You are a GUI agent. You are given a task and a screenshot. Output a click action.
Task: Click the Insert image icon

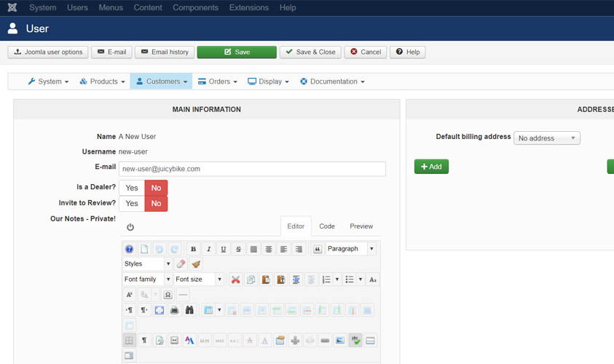(x=340, y=341)
